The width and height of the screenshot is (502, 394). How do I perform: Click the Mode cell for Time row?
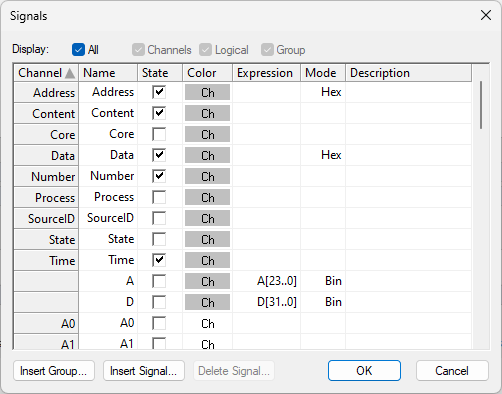click(323, 260)
